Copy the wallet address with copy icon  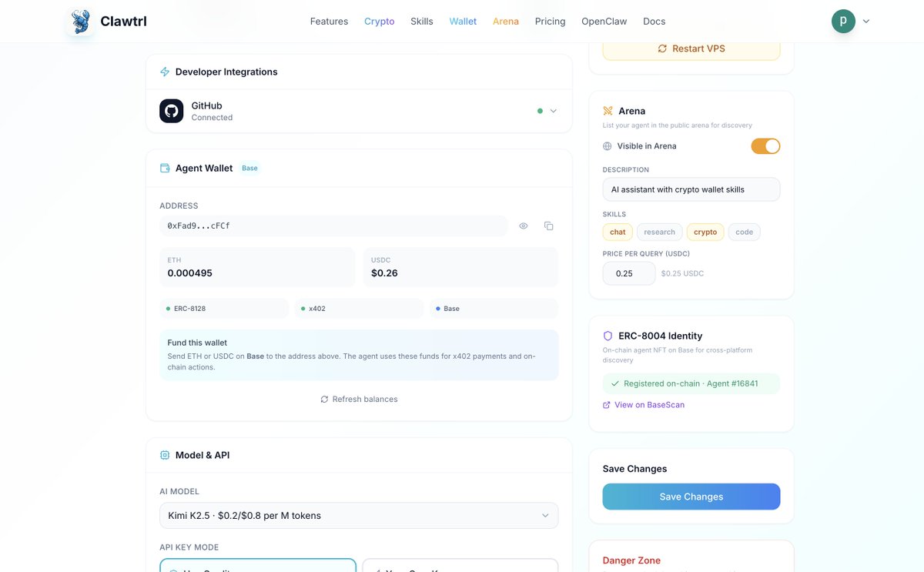click(549, 226)
